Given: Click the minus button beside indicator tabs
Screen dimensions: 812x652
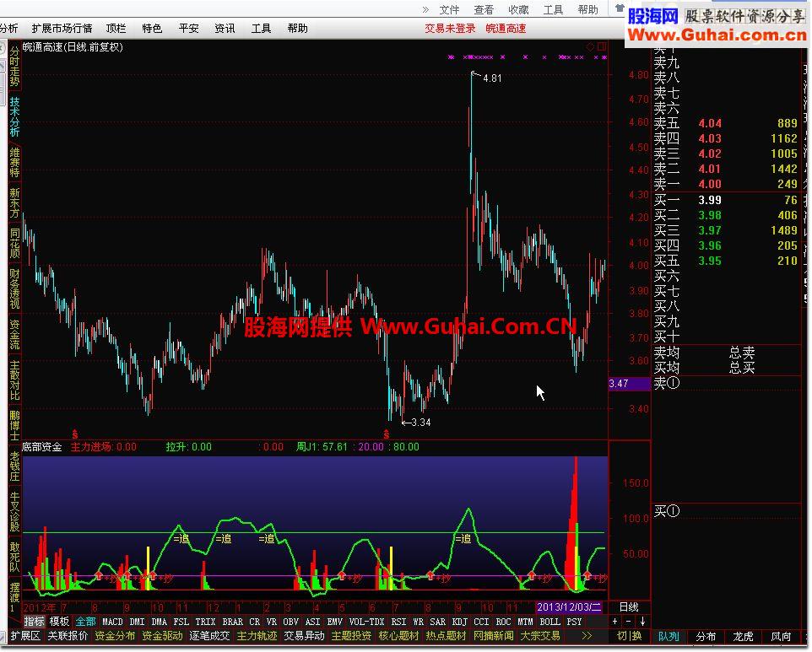Looking at the screenshot, I should click(x=628, y=622).
